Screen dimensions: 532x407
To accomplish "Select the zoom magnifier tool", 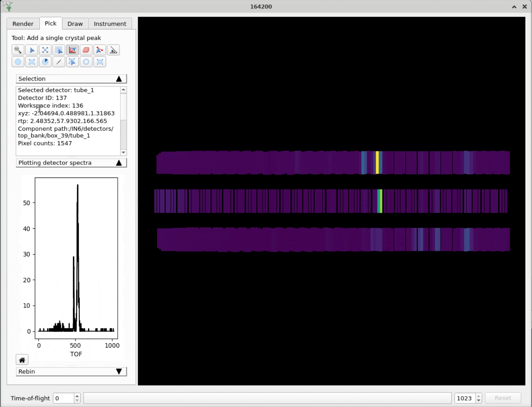I will pos(18,50).
